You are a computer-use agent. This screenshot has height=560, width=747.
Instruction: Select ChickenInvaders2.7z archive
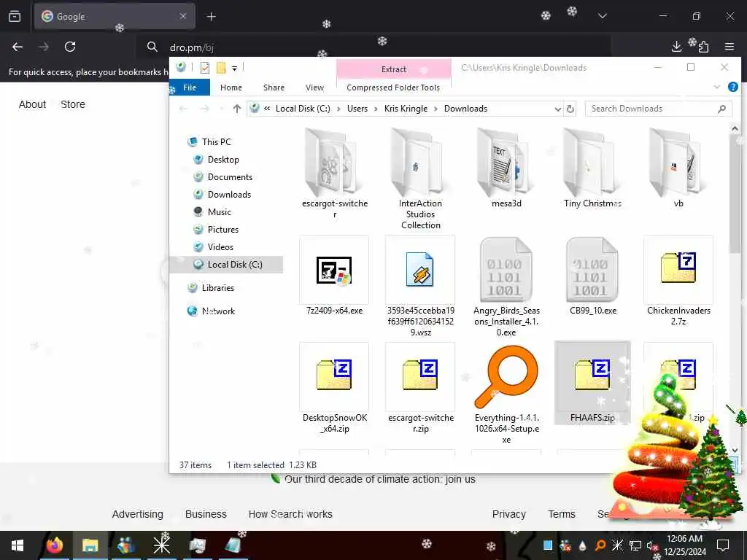(678, 281)
